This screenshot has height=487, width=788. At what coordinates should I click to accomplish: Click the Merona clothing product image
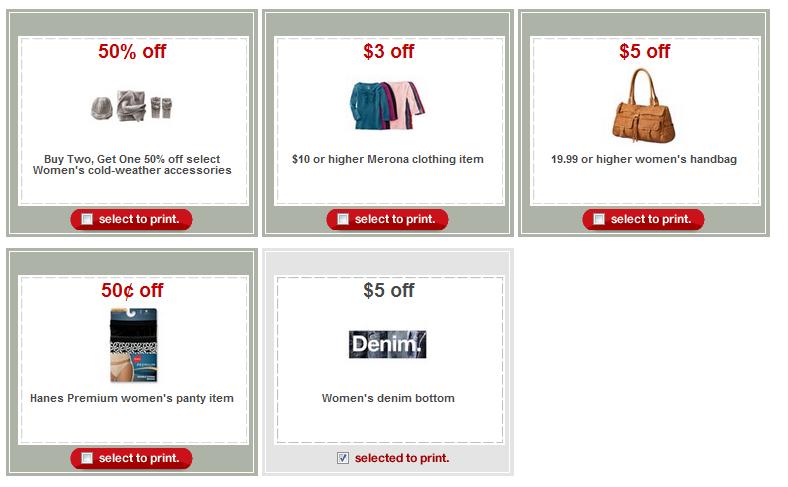point(387,106)
